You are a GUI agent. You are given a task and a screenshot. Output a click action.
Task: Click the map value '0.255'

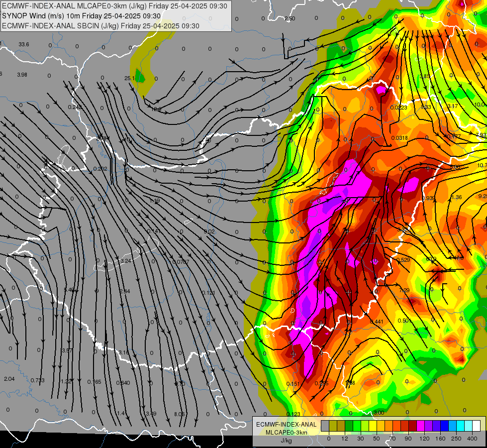tap(321, 384)
